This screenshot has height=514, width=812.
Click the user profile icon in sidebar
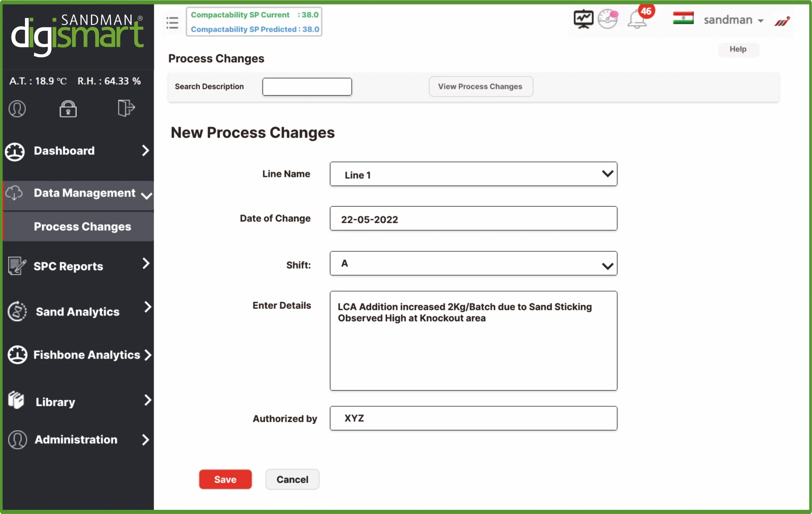17,109
